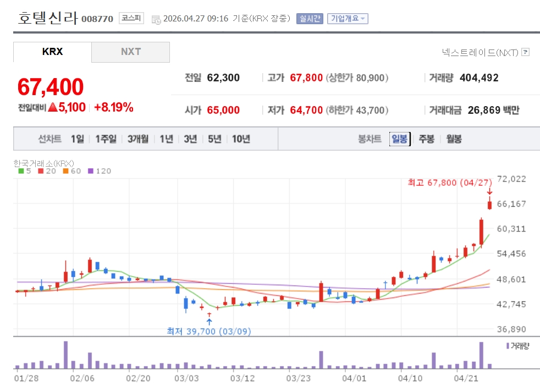Click the 코스피 market badge
This screenshot has height=392, width=540.
[131, 19]
